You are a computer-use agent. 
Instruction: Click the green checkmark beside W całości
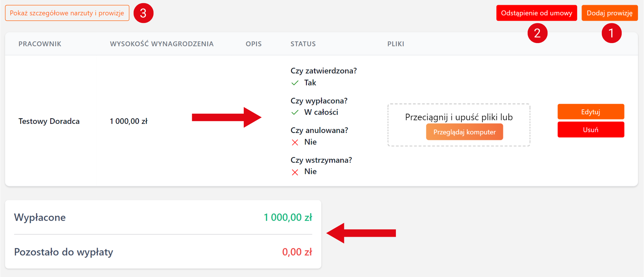[x=295, y=113]
